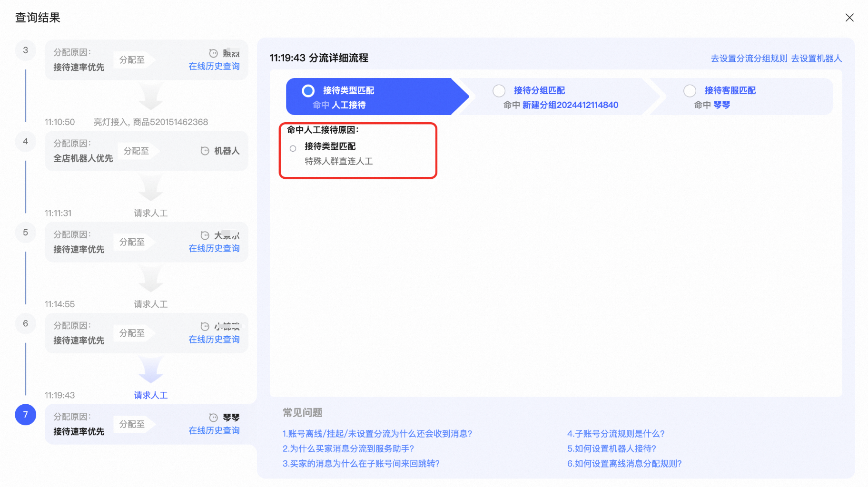Select timeline step number 5

(x=26, y=233)
